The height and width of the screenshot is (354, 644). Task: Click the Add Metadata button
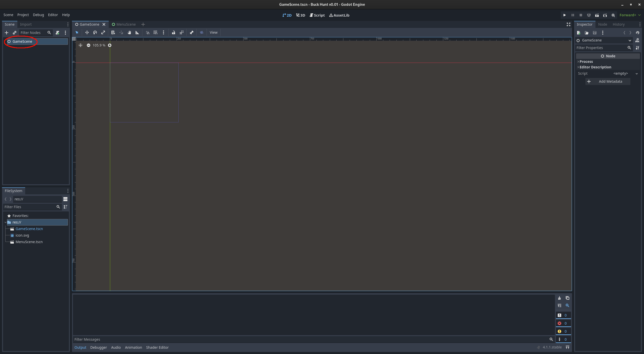tap(608, 81)
